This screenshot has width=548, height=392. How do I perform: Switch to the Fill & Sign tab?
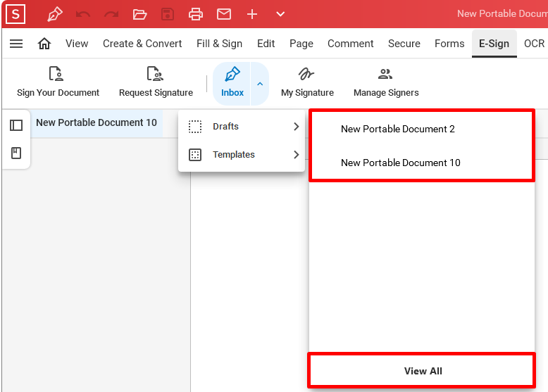[x=220, y=44]
